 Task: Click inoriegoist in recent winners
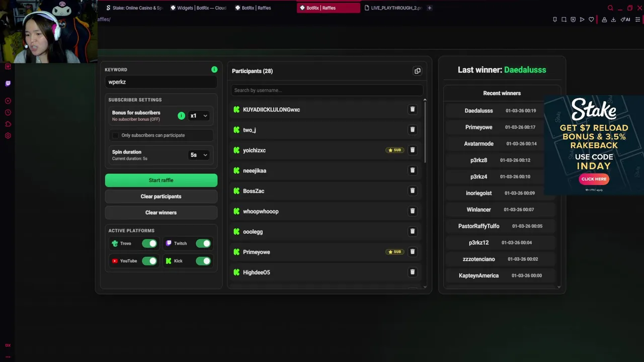click(x=479, y=193)
